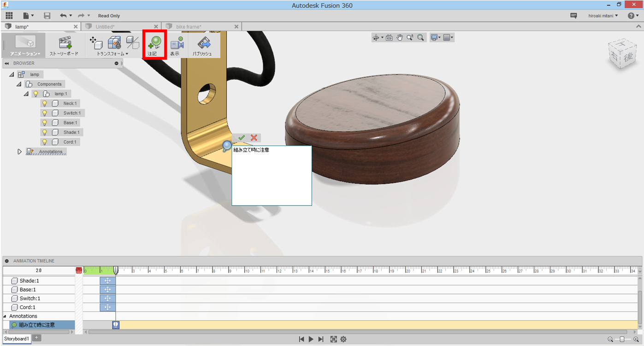Toggle the Shade:1 visibility bulb
This screenshot has width=644, height=346.
pyautogui.click(x=44, y=132)
